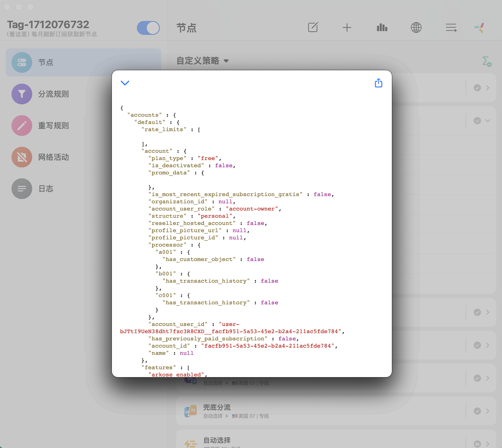Click the sigma plus icon beside 自定义策略
Viewport: 502px width, 448px height.
coord(486,61)
